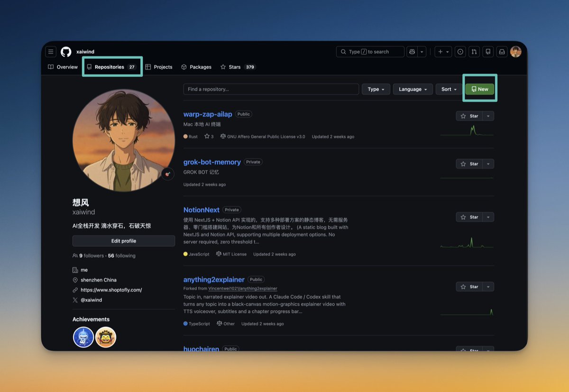Screen dimensions: 569x392
Task: Click the 'Type / to search' box
Action: [370, 52]
